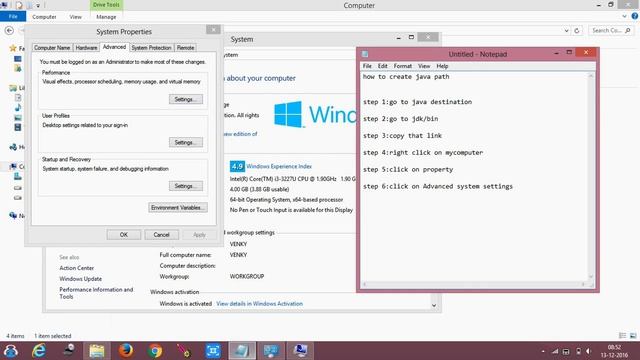640x360 pixels.
Task: Open the View ribbon tab in Explorer
Action: point(76,17)
